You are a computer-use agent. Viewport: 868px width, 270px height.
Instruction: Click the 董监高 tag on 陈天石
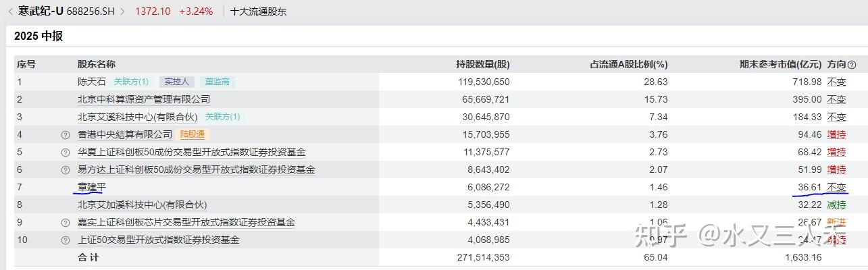(218, 82)
